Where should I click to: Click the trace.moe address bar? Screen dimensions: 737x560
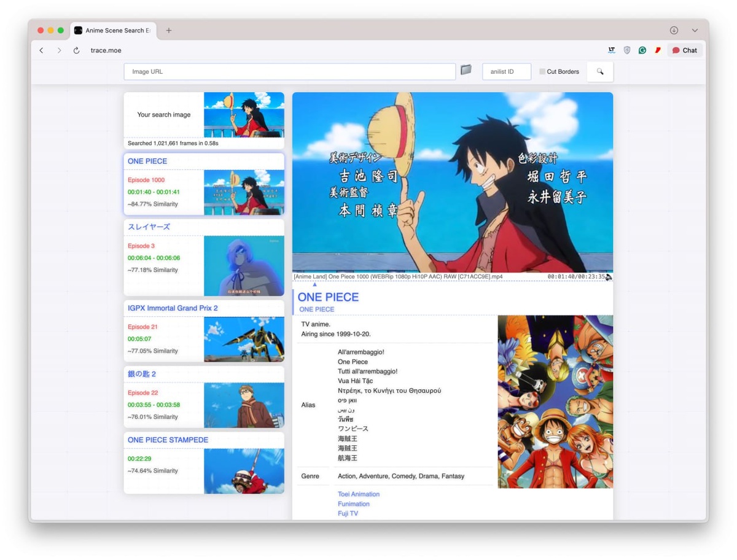click(106, 50)
